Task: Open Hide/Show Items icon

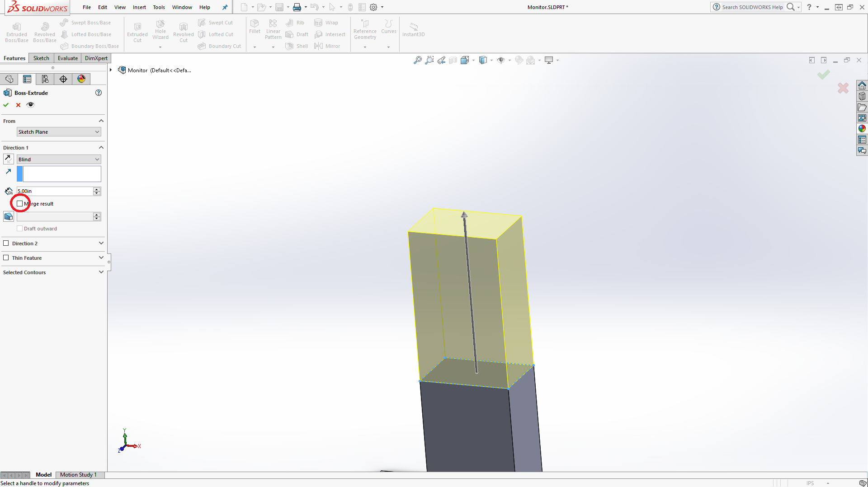Action: 501,60
